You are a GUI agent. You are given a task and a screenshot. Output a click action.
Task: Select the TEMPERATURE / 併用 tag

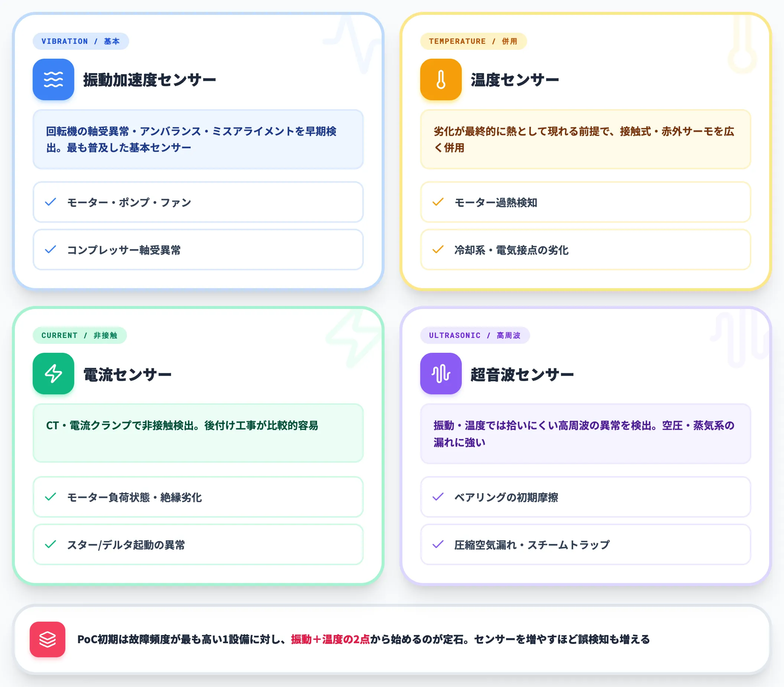[x=473, y=41]
